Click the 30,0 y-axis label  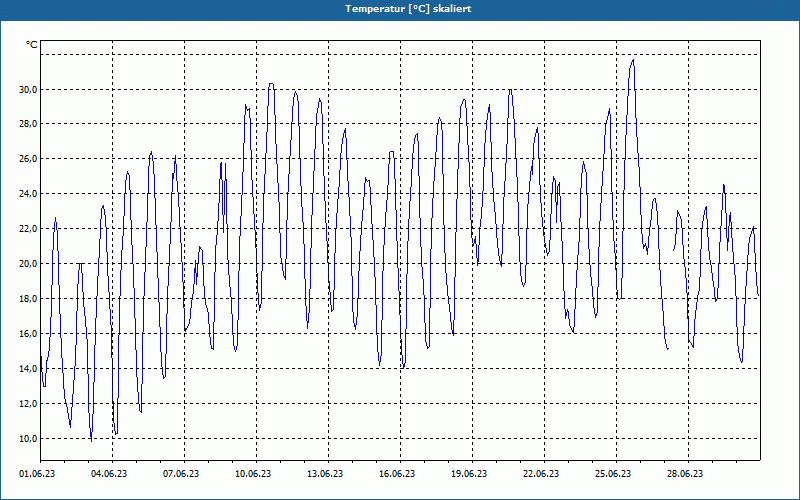(x=28, y=90)
